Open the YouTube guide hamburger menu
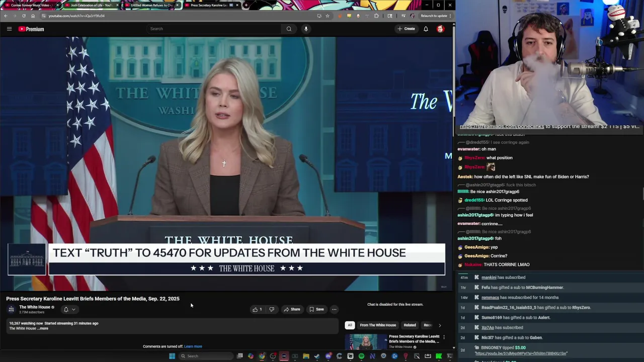This screenshot has width=644, height=362. point(9,29)
